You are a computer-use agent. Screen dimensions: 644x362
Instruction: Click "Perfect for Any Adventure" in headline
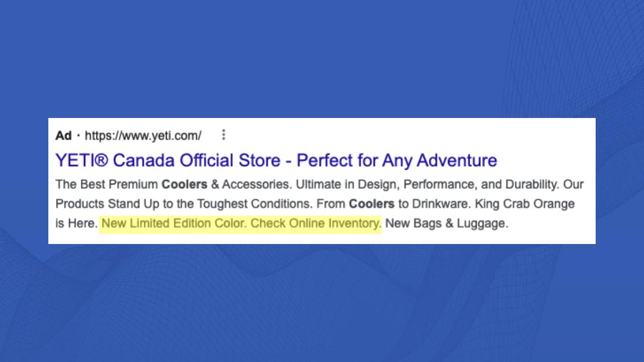pyautogui.click(x=397, y=160)
